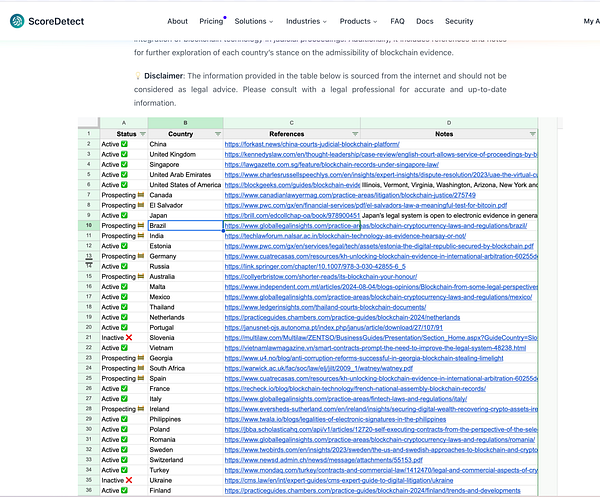
Task: Select the Brazil cell in Country column
Action: coord(185,225)
